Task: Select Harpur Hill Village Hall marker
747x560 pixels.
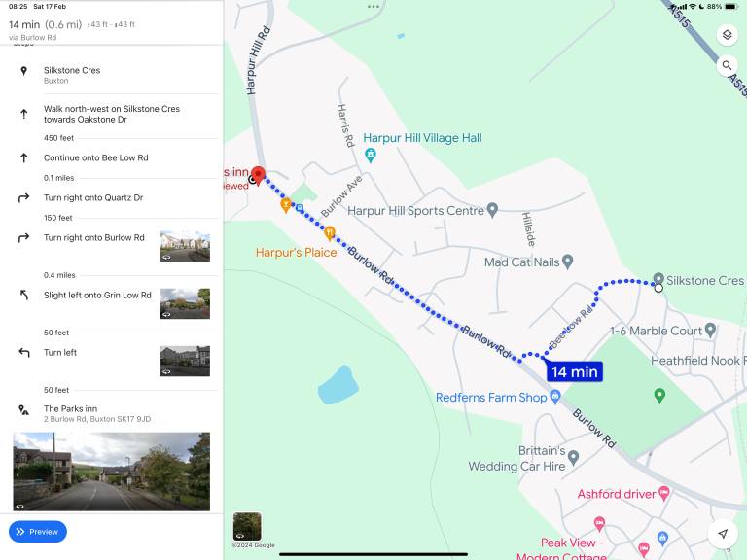Action: click(x=370, y=155)
